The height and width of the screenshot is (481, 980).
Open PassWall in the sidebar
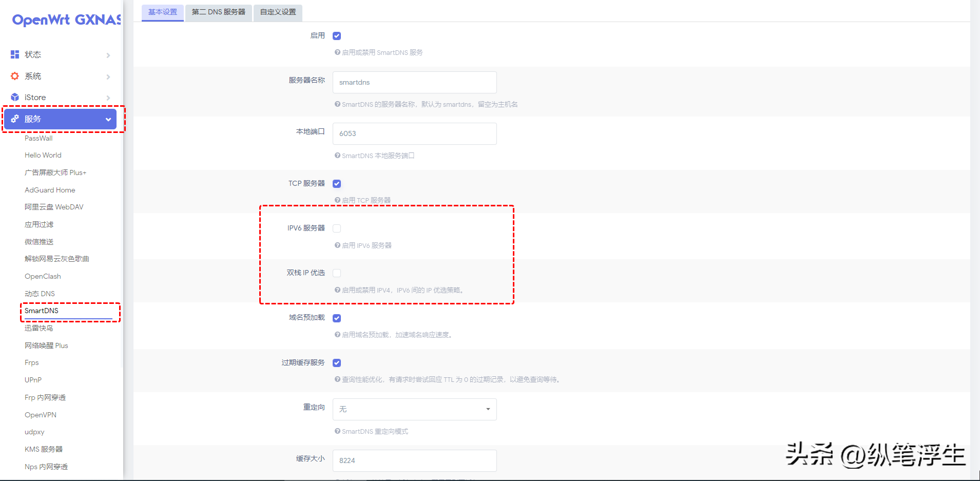39,138
